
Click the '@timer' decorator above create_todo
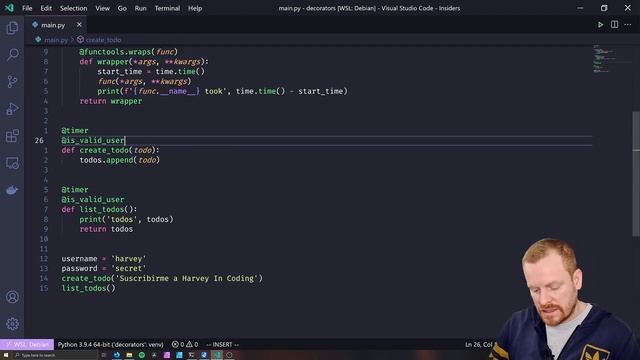pos(75,131)
